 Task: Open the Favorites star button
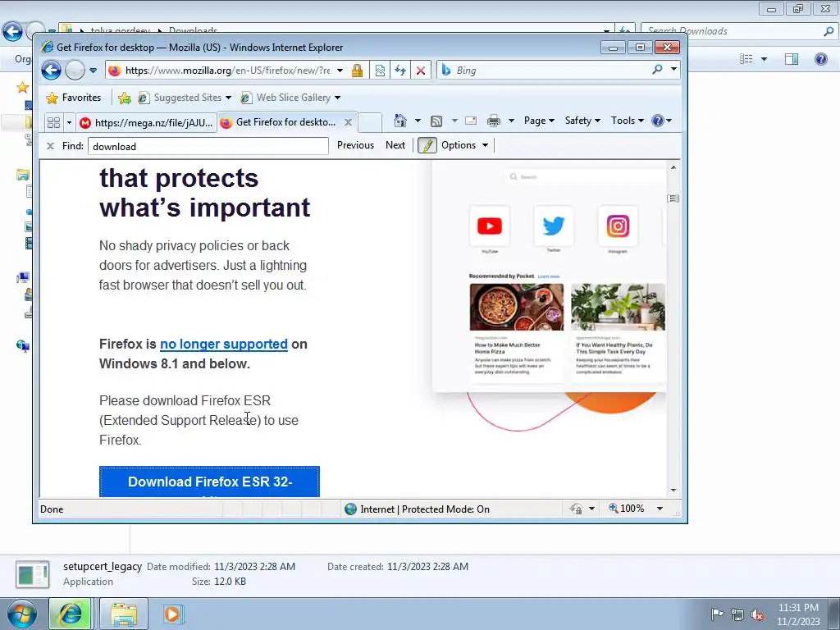click(74, 98)
